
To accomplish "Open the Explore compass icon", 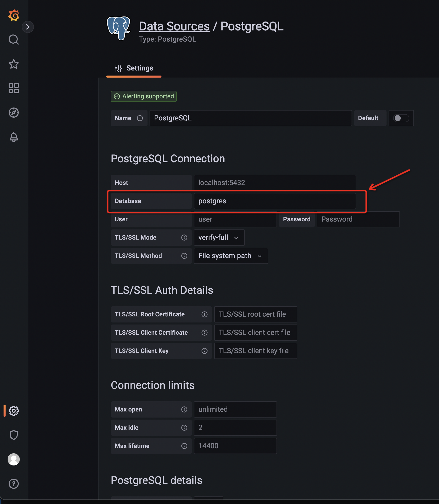I will 14,113.
